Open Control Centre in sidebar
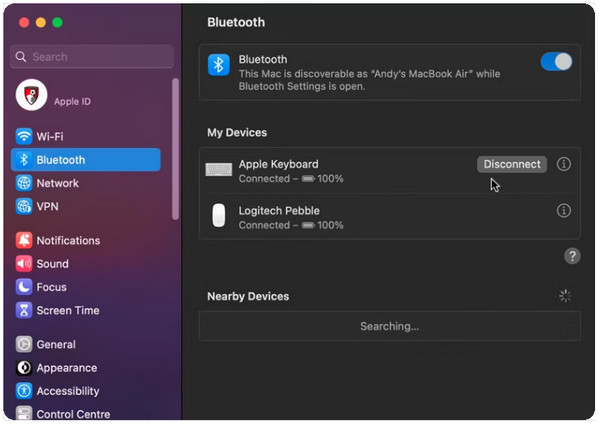Screen dimensions: 600x426 click(x=86, y=413)
